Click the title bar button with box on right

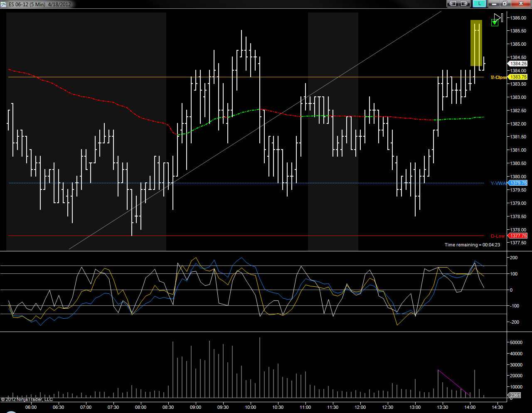coord(464,4)
